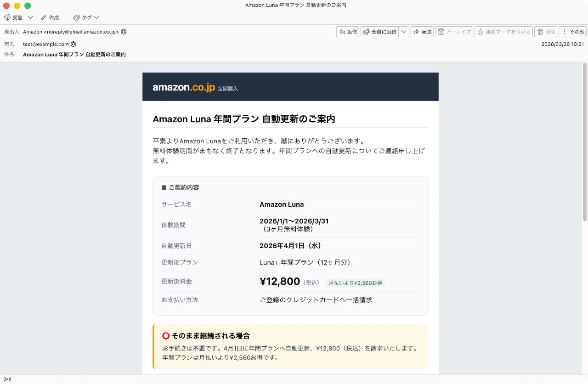Click the trial period 2026/1/1〜2026/3/31

(294, 221)
